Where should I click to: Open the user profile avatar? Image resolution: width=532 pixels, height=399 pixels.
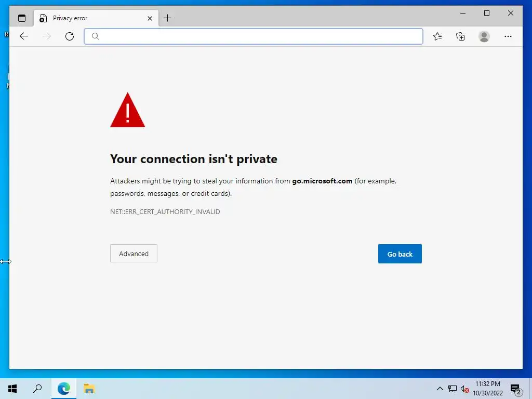[484, 36]
